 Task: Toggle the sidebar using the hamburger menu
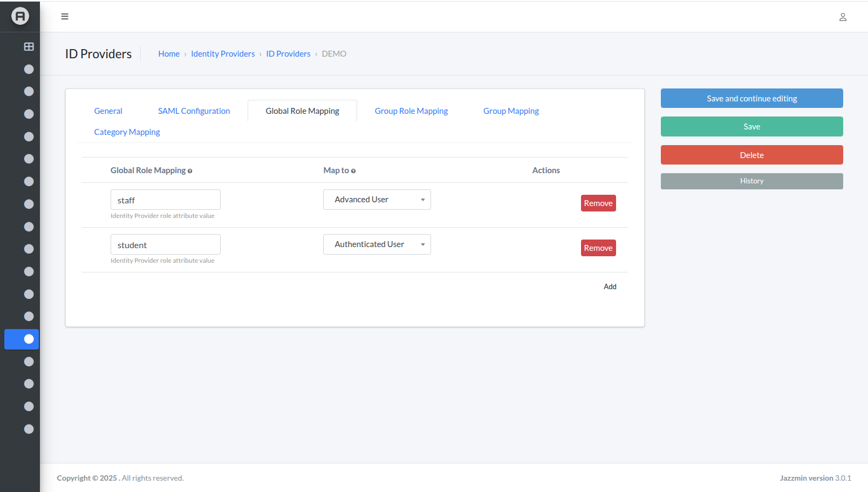(x=65, y=16)
